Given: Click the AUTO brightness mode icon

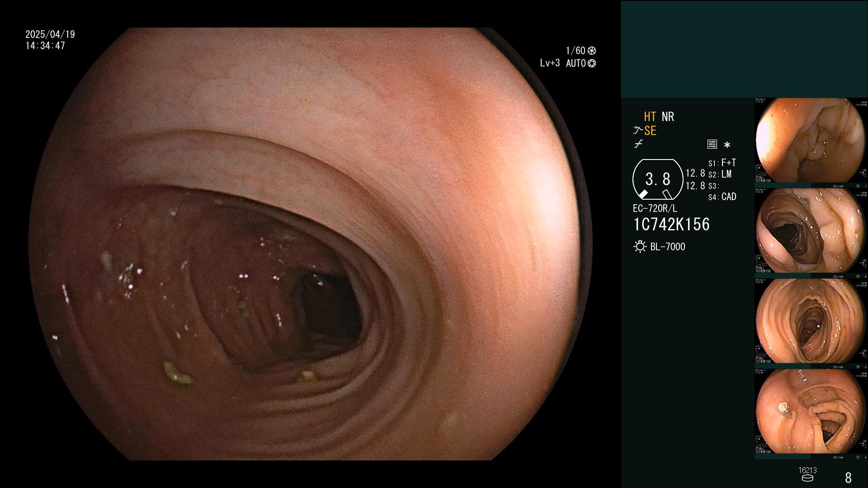Looking at the screenshot, I should coord(592,63).
